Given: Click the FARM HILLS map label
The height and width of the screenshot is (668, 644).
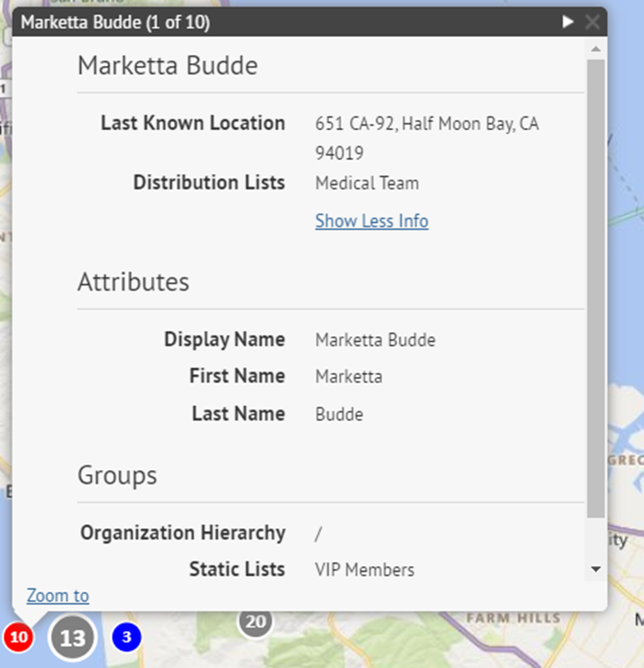Looking at the screenshot, I should pyautogui.click(x=513, y=618).
